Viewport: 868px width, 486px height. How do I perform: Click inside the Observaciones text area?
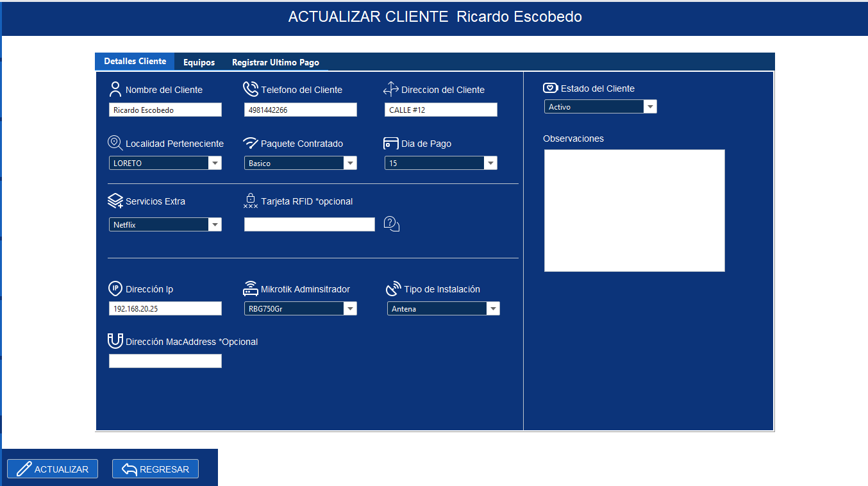point(634,210)
